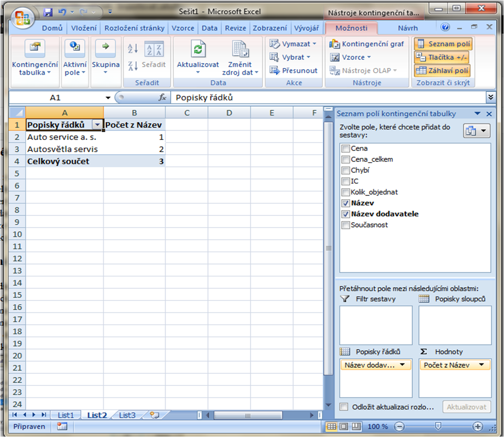
Task: Expand the Name Box dropdown
Action: coord(108,97)
